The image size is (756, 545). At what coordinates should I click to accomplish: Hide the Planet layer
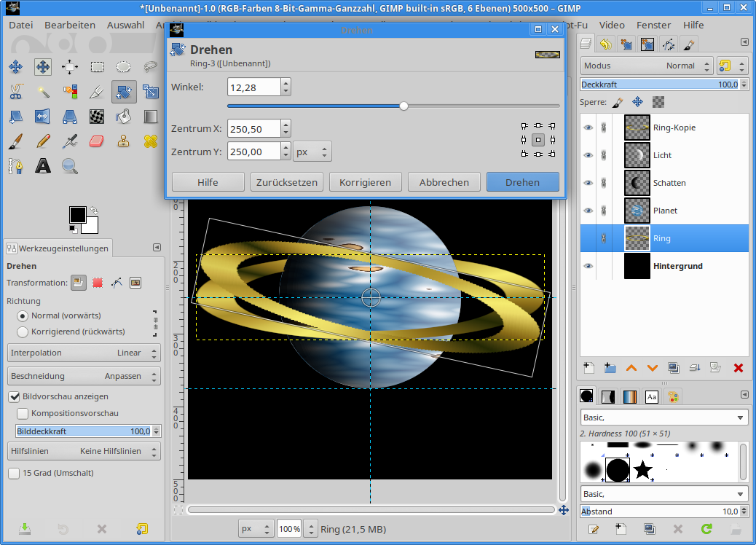coord(588,211)
